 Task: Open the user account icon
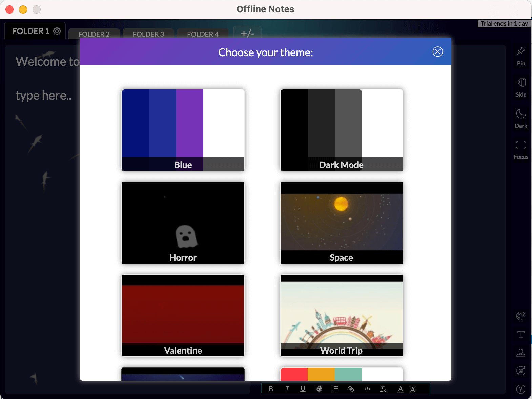click(521, 353)
